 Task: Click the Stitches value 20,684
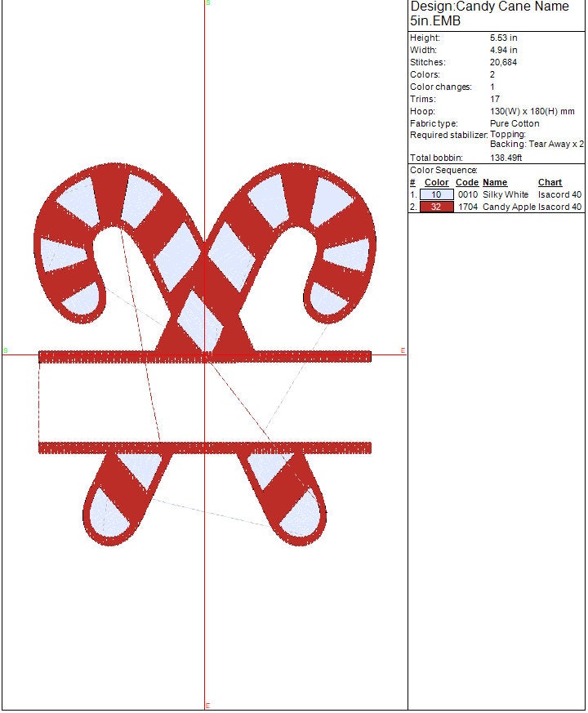[503, 62]
